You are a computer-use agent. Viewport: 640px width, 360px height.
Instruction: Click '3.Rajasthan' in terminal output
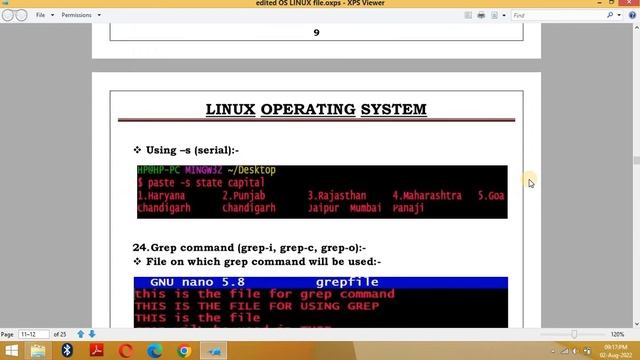(x=337, y=196)
